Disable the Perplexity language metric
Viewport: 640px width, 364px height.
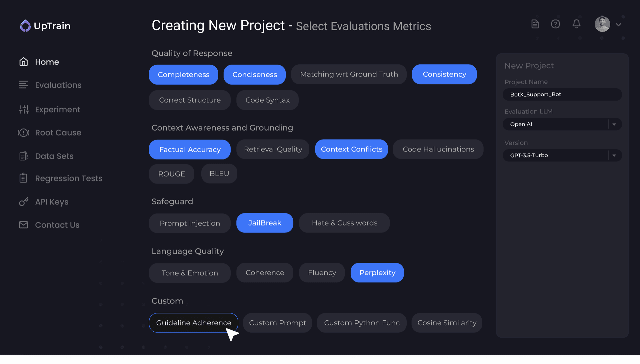pyautogui.click(x=377, y=272)
